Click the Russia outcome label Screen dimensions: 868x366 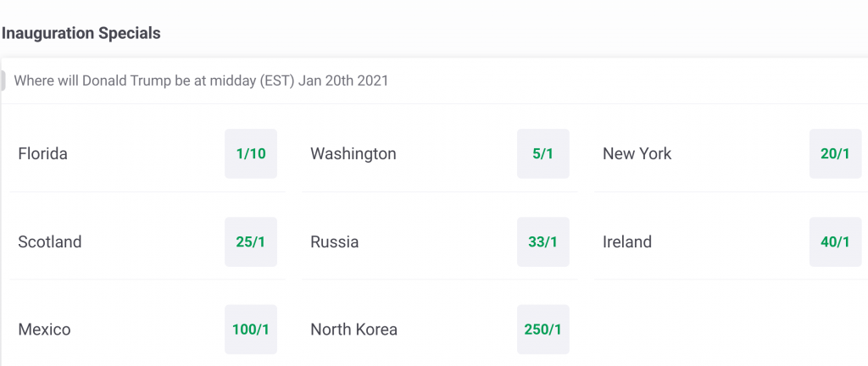pyautogui.click(x=334, y=242)
